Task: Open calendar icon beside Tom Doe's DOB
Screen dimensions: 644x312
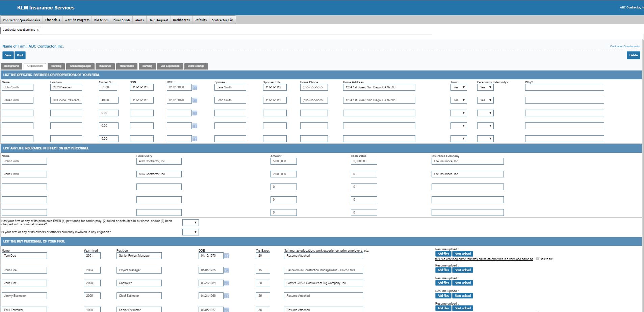Action: click(x=227, y=256)
